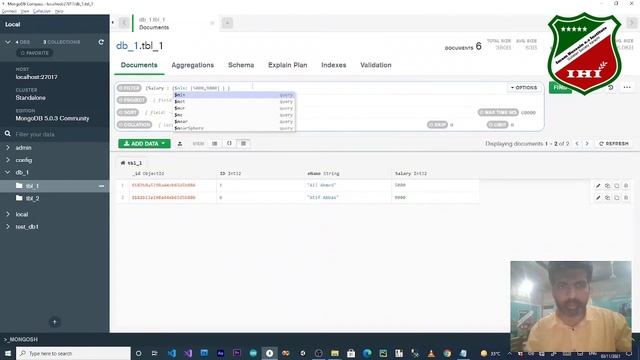Switch to JSON view
640x360 pixels.
[x=229, y=144]
